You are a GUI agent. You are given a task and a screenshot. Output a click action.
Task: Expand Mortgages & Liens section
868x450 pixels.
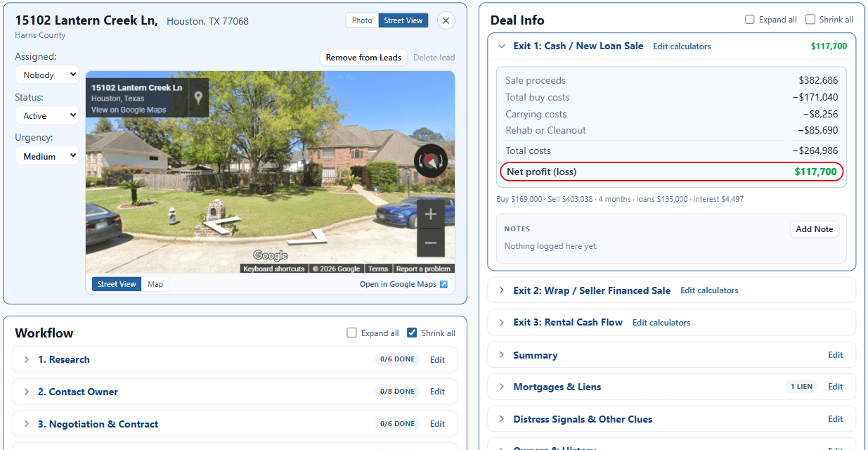click(501, 387)
